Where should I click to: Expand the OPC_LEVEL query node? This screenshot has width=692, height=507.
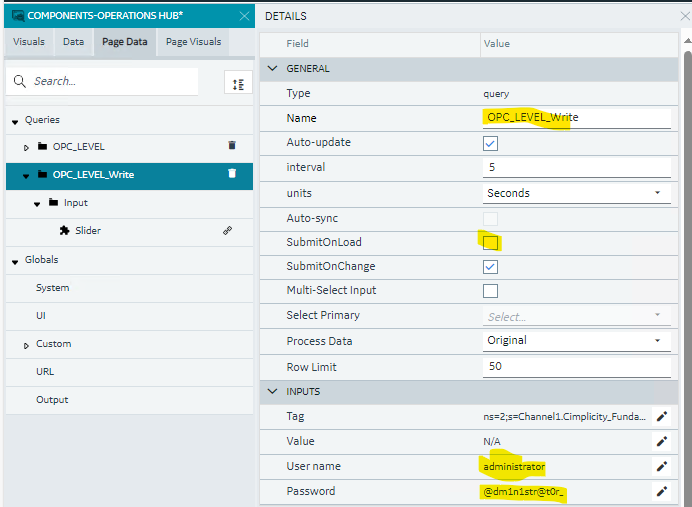tap(26, 148)
